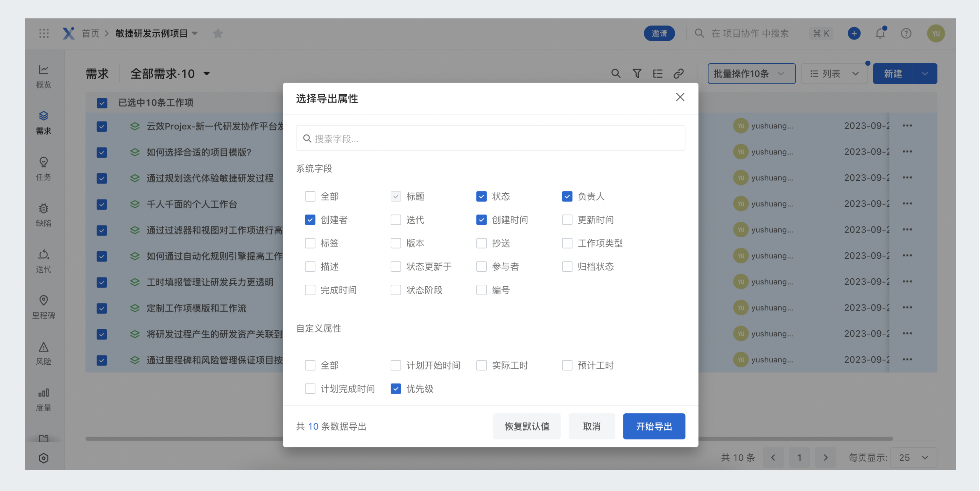Uncheck the 状态 field
980x491 pixels.
481,196
